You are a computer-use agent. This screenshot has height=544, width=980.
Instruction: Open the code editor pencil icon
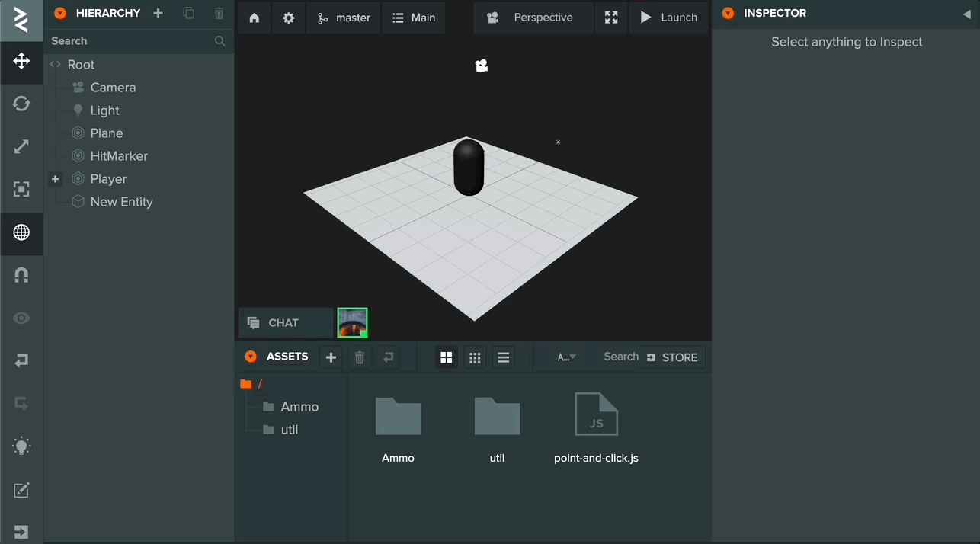tap(21, 490)
